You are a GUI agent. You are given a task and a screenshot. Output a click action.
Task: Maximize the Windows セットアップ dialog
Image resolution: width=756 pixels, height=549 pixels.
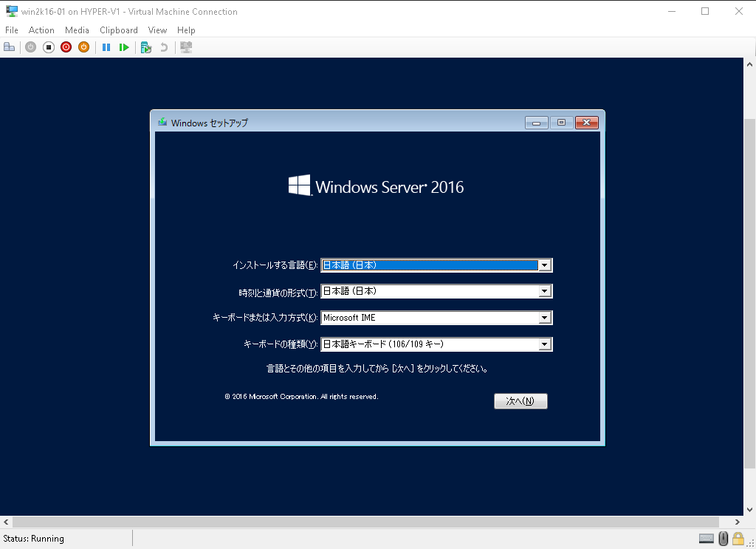tap(561, 123)
